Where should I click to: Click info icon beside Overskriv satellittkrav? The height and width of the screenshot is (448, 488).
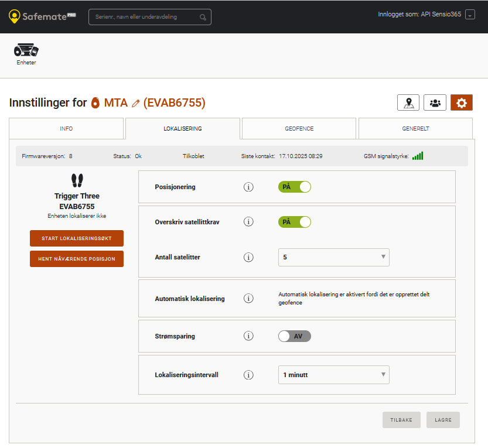coord(248,222)
